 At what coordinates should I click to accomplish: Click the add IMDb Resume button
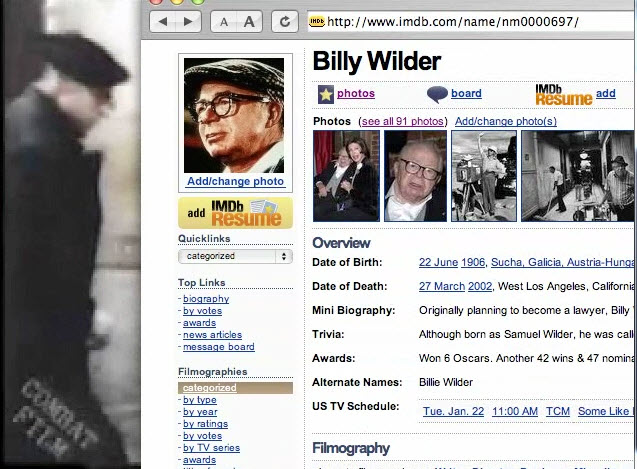point(235,213)
